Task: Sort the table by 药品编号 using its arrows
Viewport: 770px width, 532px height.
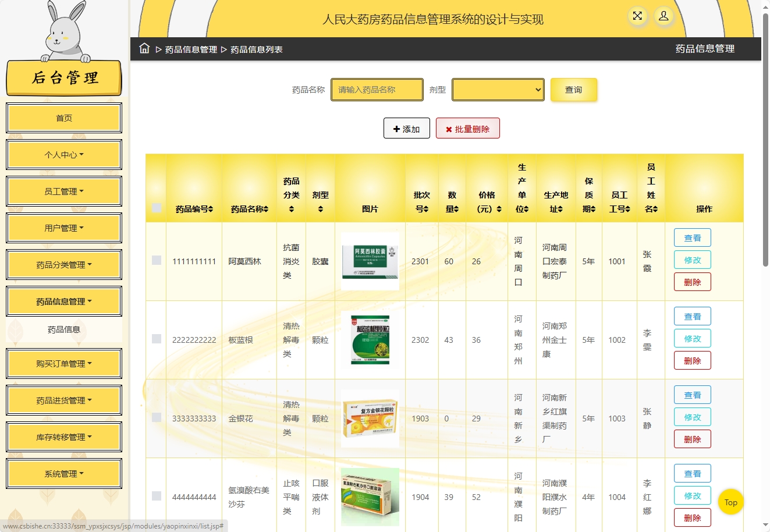Action: (x=211, y=208)
